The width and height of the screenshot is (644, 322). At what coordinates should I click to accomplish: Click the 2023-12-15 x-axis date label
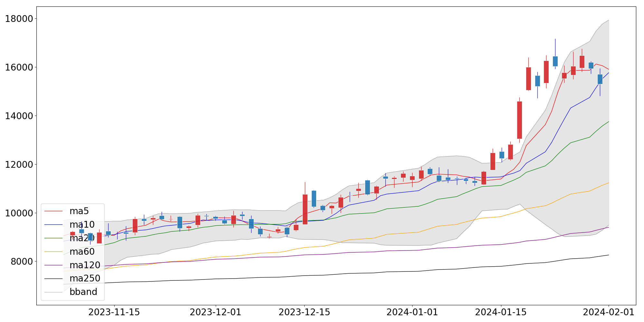(x=304, y=312)
